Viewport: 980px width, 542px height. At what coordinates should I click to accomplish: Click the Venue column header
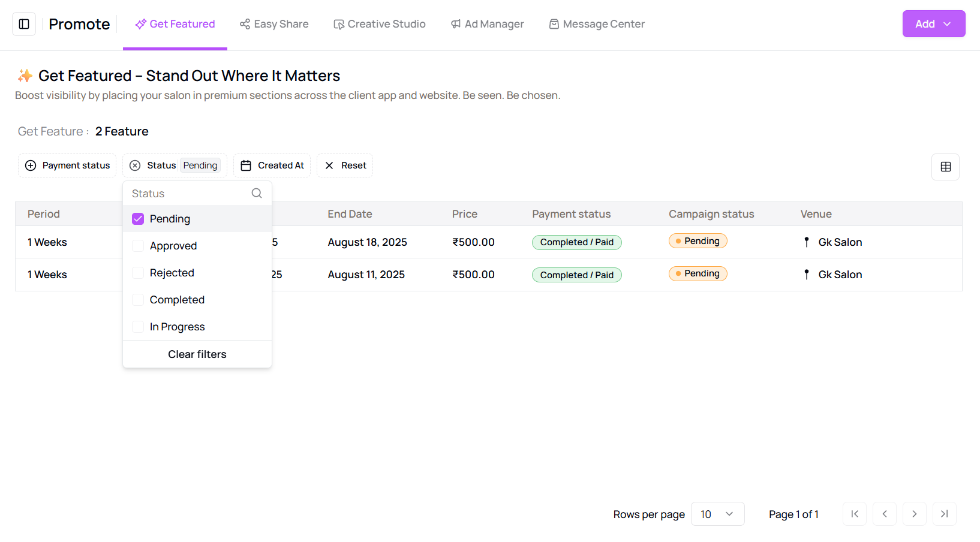[816, 214]
